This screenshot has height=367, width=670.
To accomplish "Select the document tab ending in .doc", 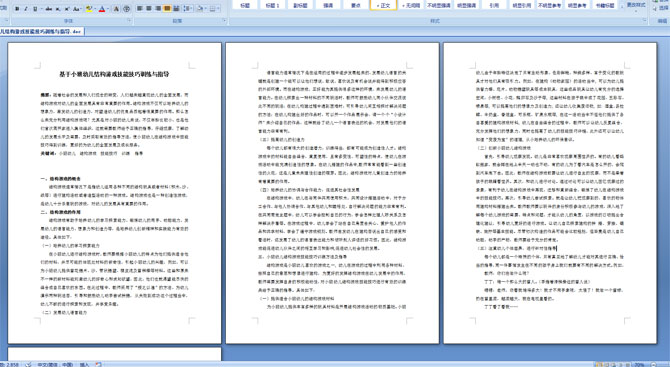I will pyautogui.click(x=41, y=32).
